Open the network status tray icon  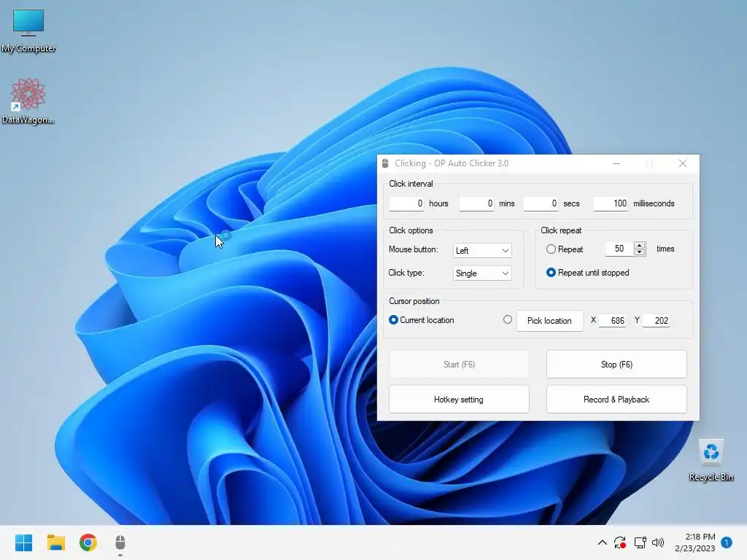coord(640,542)
